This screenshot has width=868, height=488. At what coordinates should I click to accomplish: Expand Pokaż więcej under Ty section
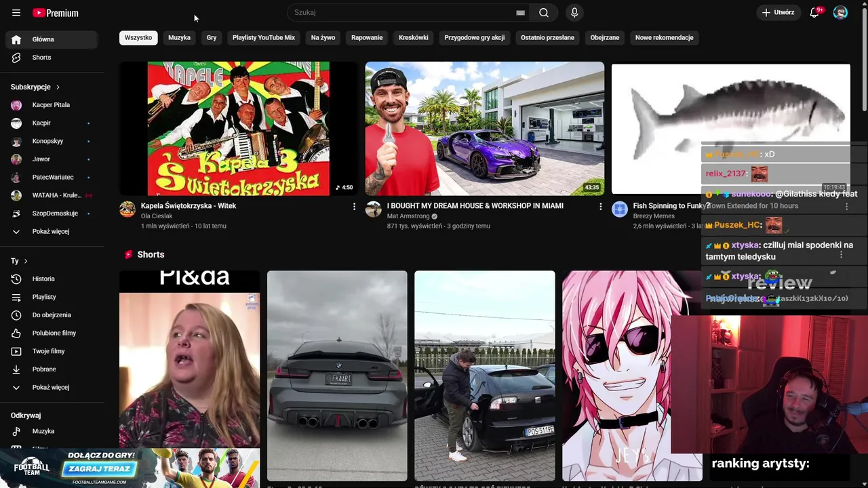point(52,387)
